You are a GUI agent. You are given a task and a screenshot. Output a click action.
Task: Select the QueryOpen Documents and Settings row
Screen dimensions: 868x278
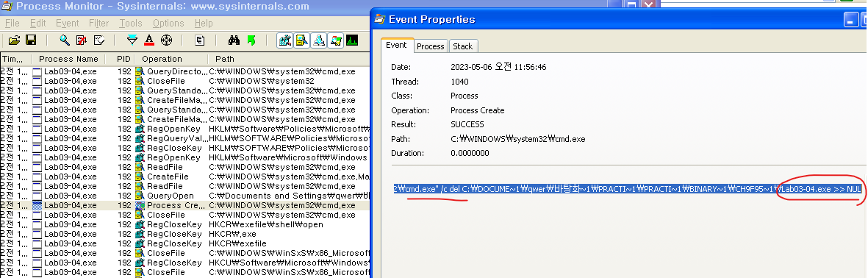(184, 196)
